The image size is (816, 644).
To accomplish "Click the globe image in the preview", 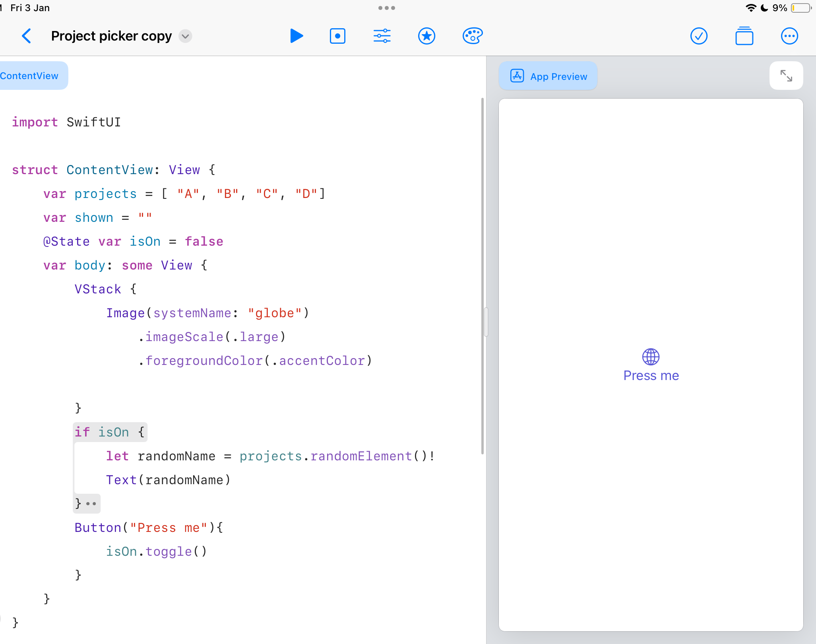I will click(651, 357).
